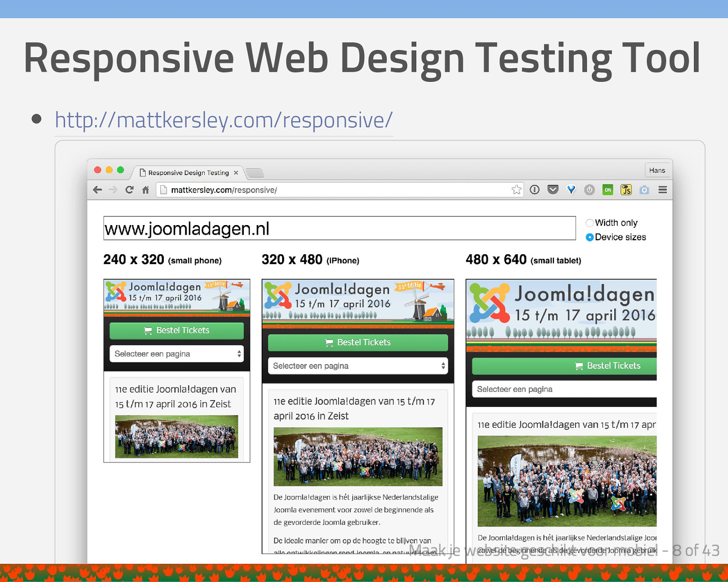728x582 pixels.
Task: Click Bestel Tickets in iPhone preview
Action: 358,342
